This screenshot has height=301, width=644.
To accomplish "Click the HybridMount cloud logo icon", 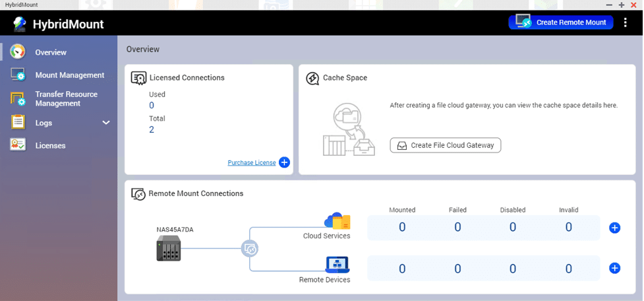I will pos(19,24).
